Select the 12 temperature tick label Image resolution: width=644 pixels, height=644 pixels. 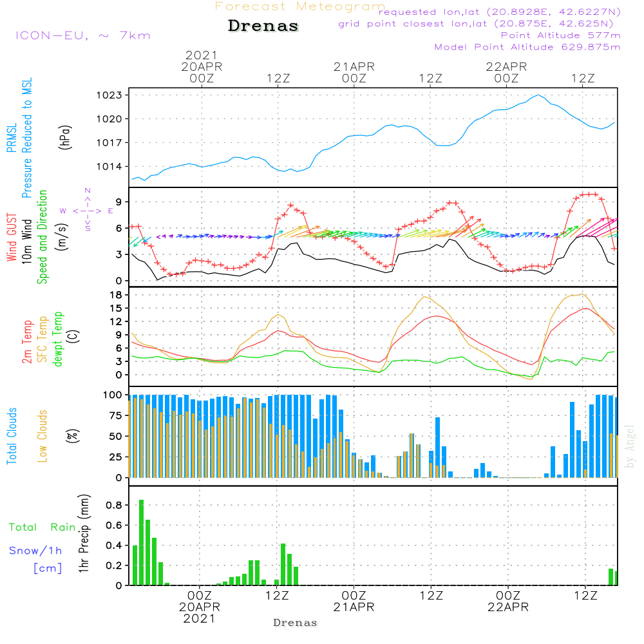point(116,321)
